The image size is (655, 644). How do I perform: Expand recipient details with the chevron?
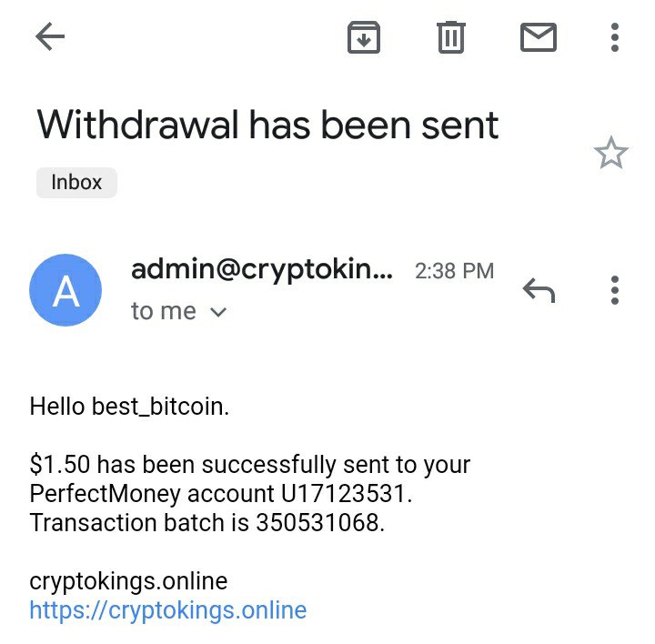[x=218, y=312]
